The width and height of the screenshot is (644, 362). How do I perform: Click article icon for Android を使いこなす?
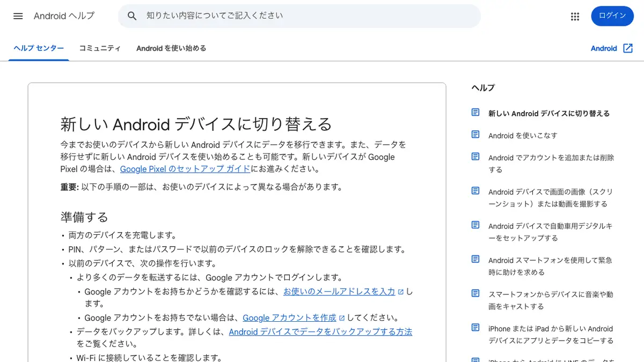pyautogui.click(x=475, y=135)
